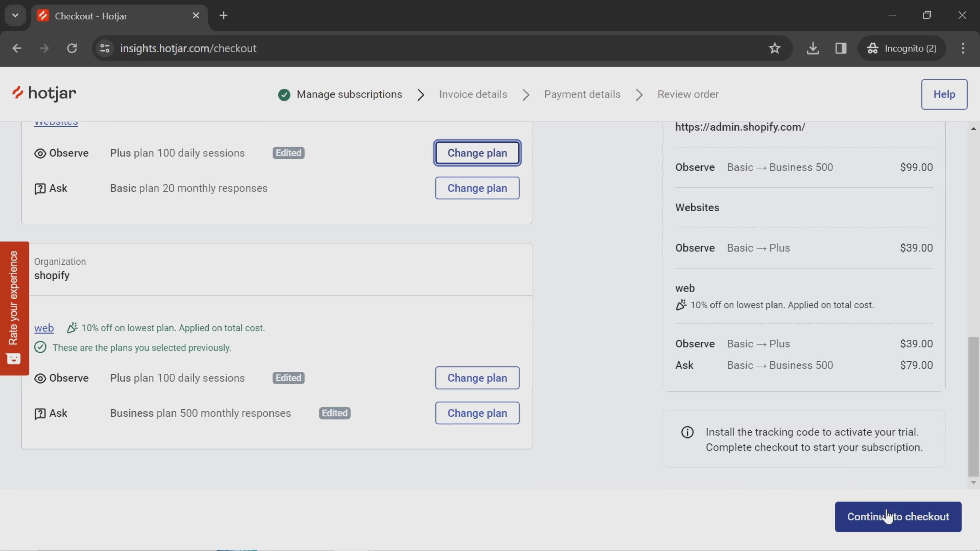Click the green checkmark beside Manage subscriptions
The height and width of the screenshot is (551, 980).
[x=284, y=95]
